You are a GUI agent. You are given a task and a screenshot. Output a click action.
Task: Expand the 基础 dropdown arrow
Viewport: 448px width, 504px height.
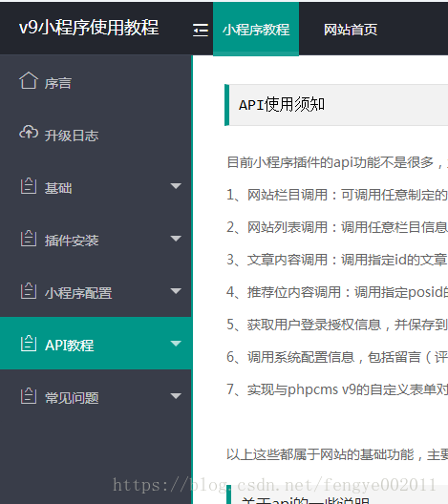pos(176,186)
